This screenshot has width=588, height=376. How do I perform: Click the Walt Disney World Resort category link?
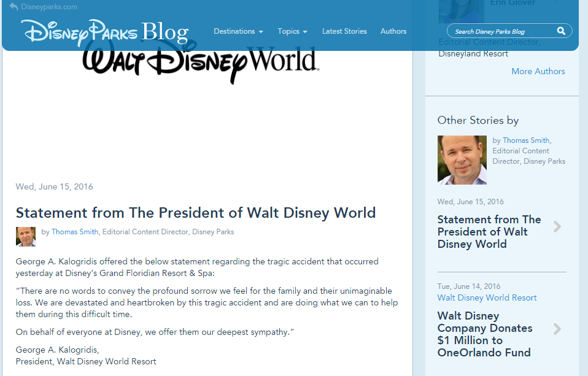487,297
